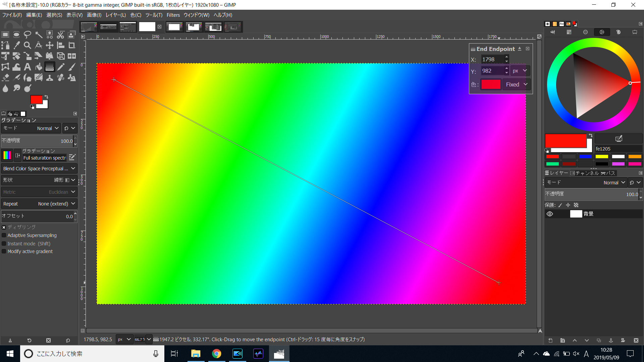
Task: Select the Color Picker tool
Action: [x=16, y=45]
